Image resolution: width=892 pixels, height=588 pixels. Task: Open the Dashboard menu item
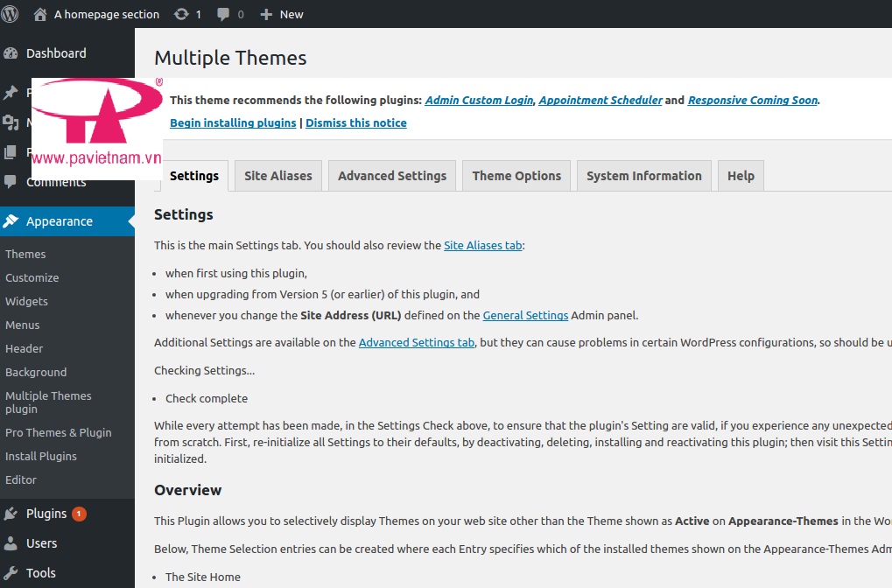pyautogui.click(x=56, y=53)
